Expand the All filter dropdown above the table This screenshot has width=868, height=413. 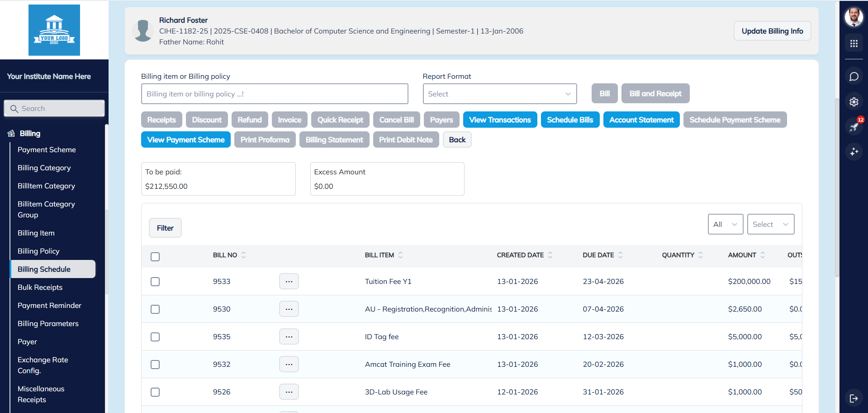tap(725, 224)
